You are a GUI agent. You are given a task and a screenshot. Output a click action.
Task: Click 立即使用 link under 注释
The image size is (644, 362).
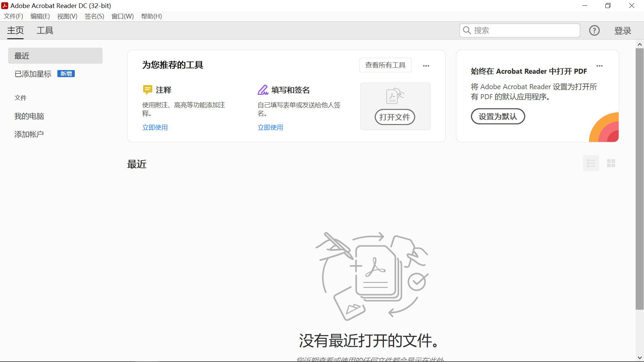pyautogui.click(x=155, y=127)
